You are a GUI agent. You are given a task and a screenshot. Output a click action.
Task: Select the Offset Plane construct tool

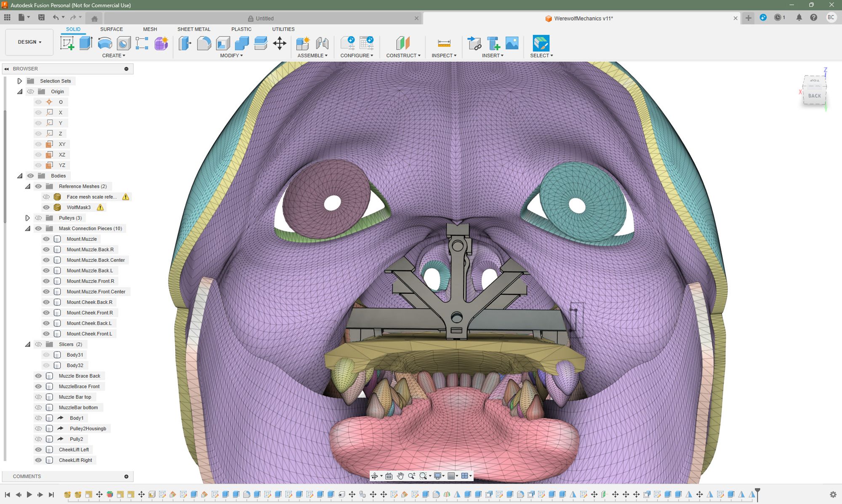(x=403, y=43)
